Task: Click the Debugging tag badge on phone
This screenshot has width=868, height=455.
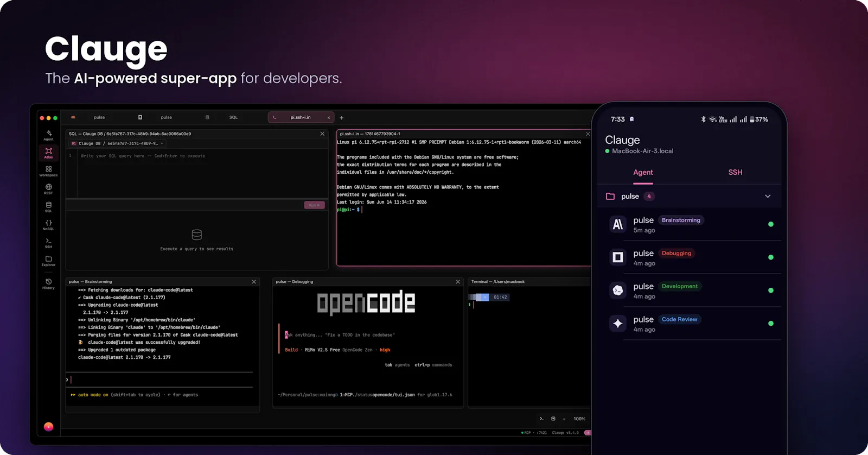Action: (x=676, y=253)
